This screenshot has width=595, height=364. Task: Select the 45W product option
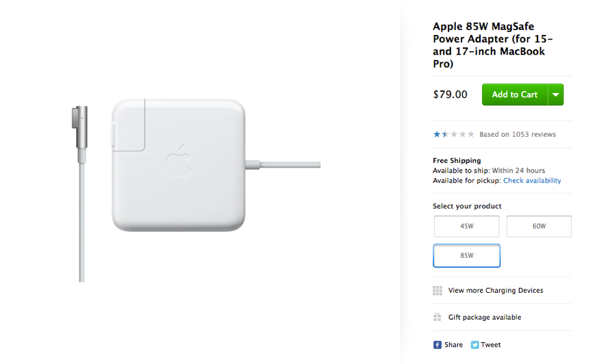(x=466, y=226)
